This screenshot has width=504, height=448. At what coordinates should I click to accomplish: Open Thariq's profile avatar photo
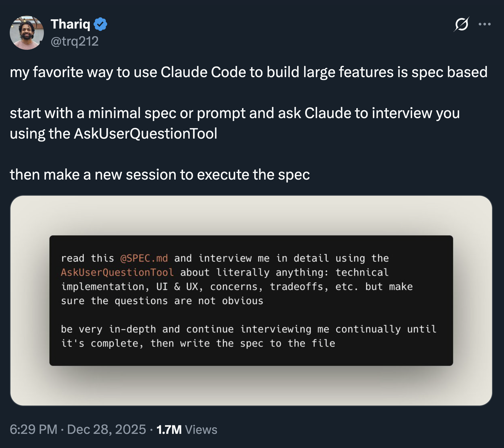pos(27,33)
